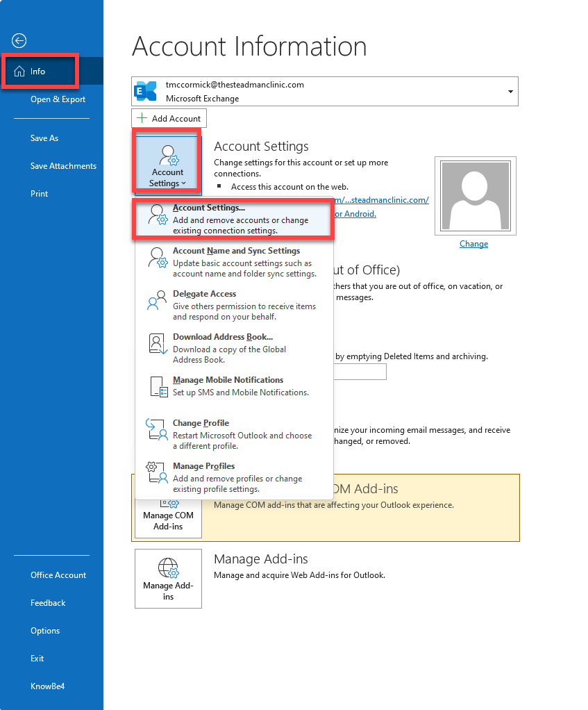Screen dimensions: 588x710
Task: Click the Manage COM Add-ins button
Action: 168,519
